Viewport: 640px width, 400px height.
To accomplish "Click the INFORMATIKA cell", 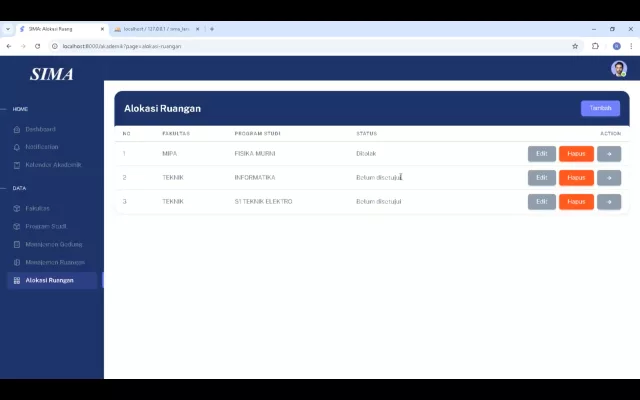I will [x=255, y=178].
